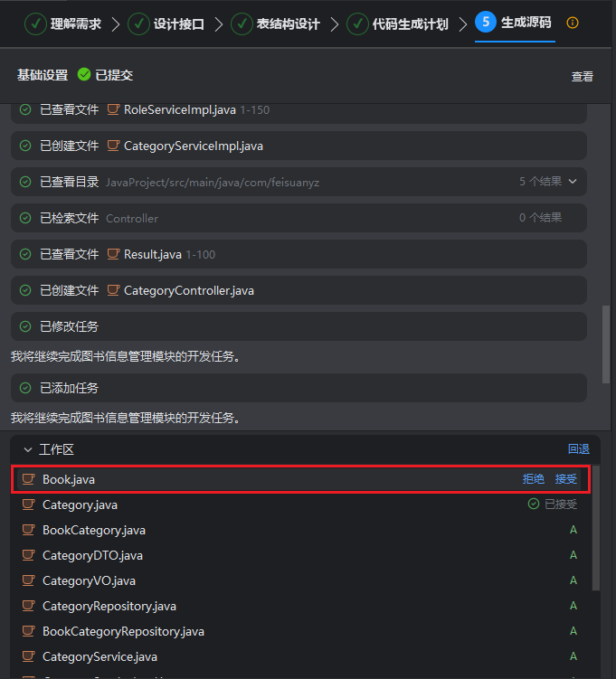The width and height of the screenshot is (616, 679).
Task: Click the 已检索文件 status check circle
Action: (25, 218)
